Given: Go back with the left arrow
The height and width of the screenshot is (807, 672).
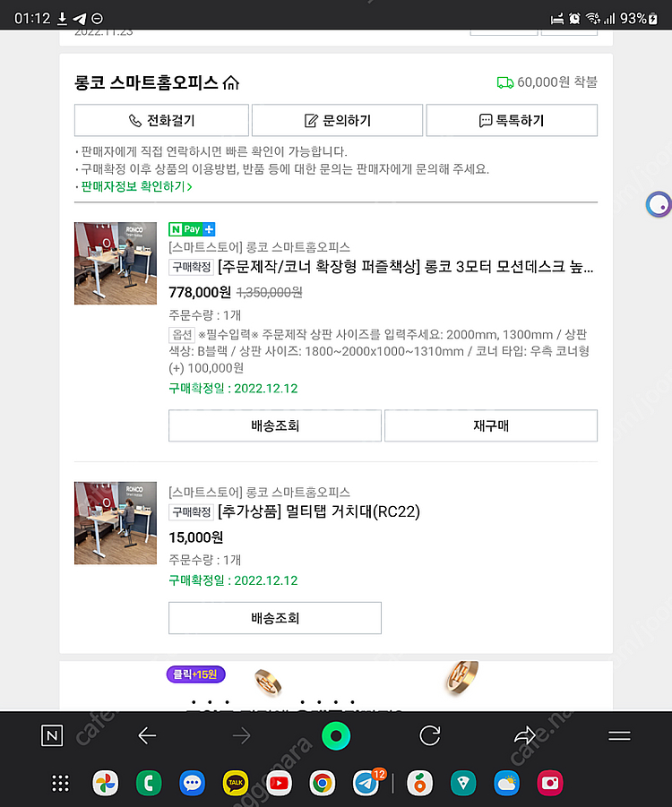Looking at the screenshot, I should click(x=147, y=735).
